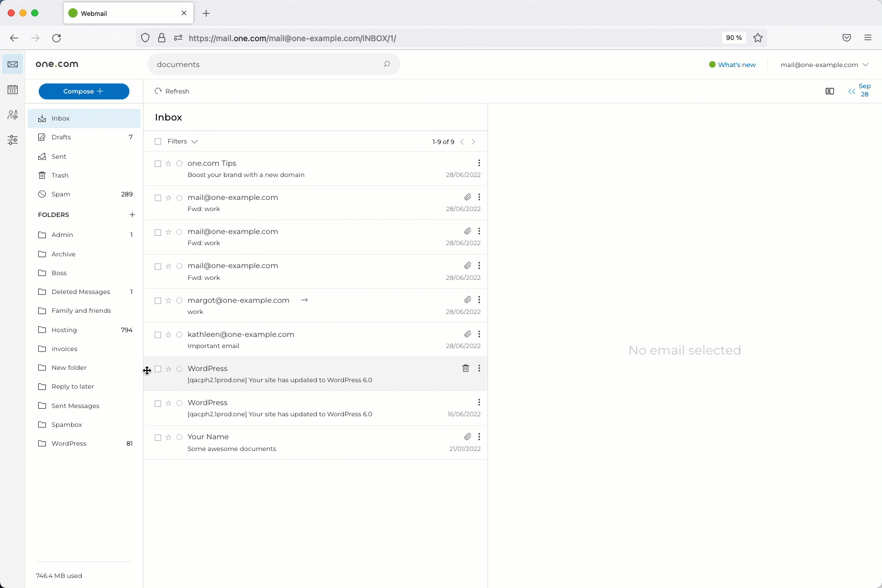This screenshot has height=588, width=882.
Task: Star the Important email from kathleen
Action: point(168,335)
